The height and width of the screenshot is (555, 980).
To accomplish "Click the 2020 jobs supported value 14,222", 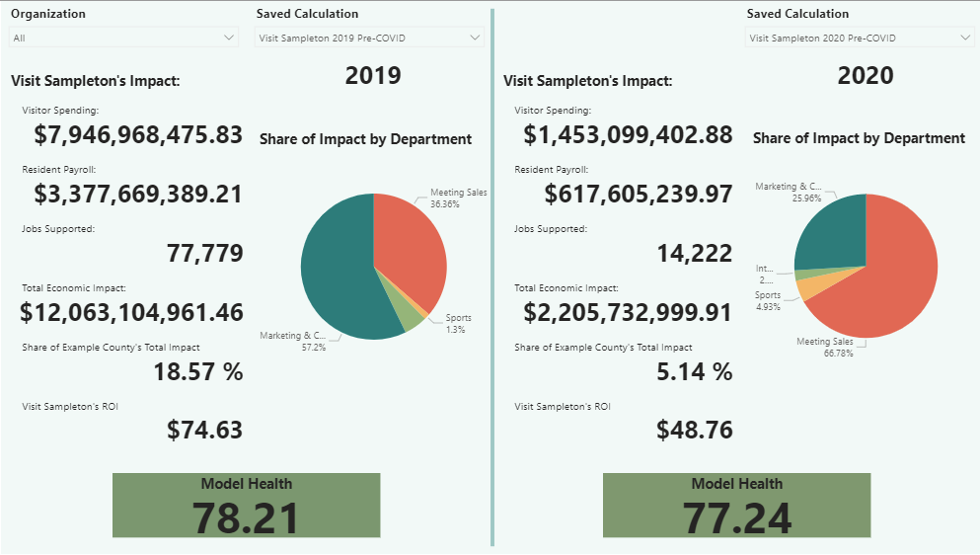I will [x=695, y=254].
